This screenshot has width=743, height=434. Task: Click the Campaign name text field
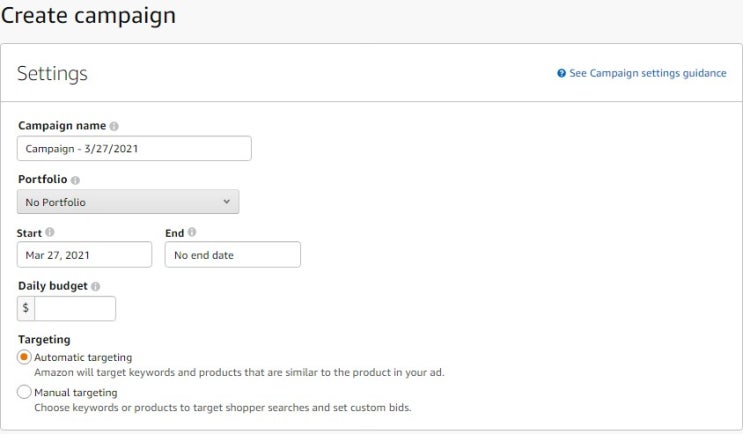point(134,148)
